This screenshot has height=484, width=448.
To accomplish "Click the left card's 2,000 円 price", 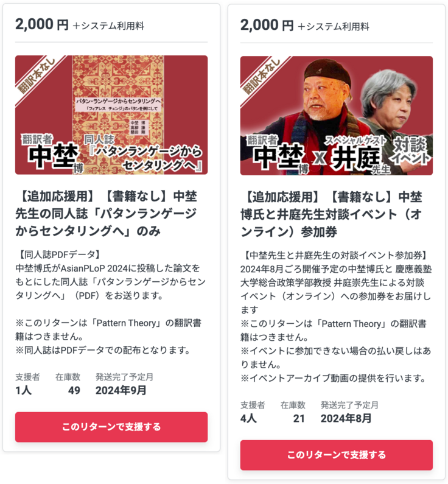I will click(41, 24).
